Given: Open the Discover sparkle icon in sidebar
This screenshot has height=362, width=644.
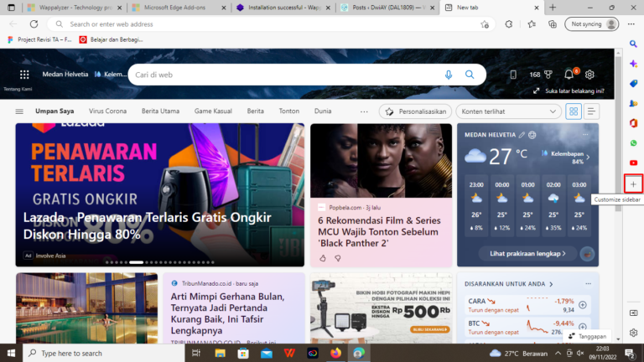Looking at the screenshot, I should click(x=633, y=64).
